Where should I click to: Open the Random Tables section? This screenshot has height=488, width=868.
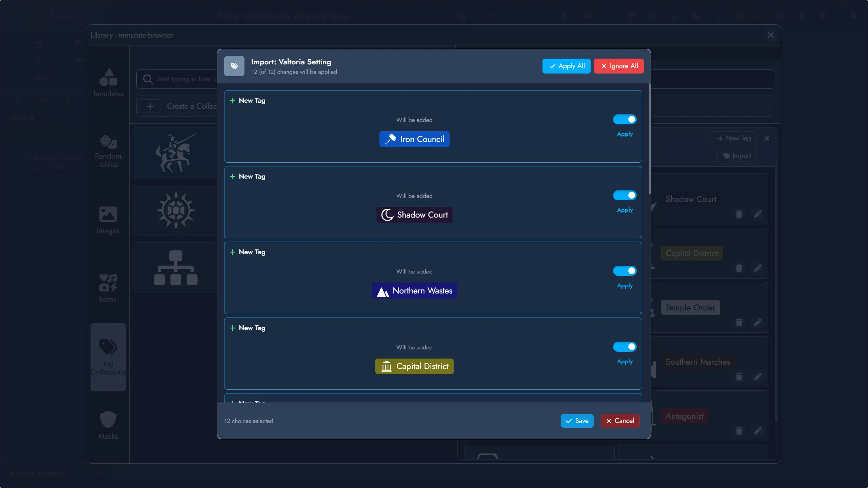[x=108, y=151]
